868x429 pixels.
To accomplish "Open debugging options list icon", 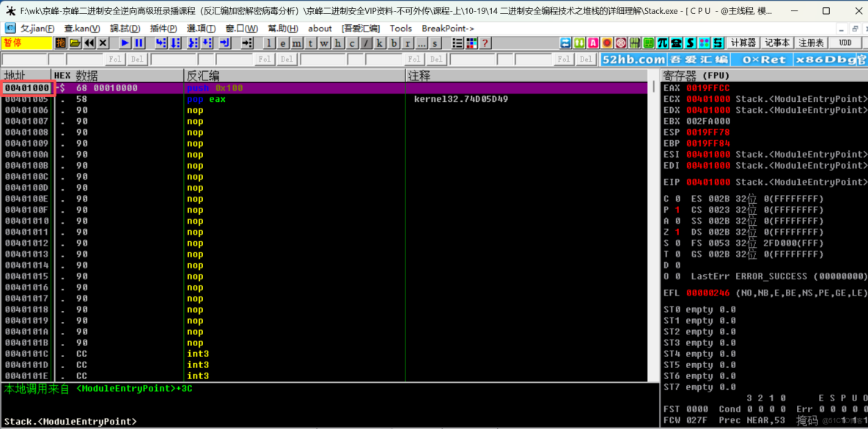I will coord(457,43).
